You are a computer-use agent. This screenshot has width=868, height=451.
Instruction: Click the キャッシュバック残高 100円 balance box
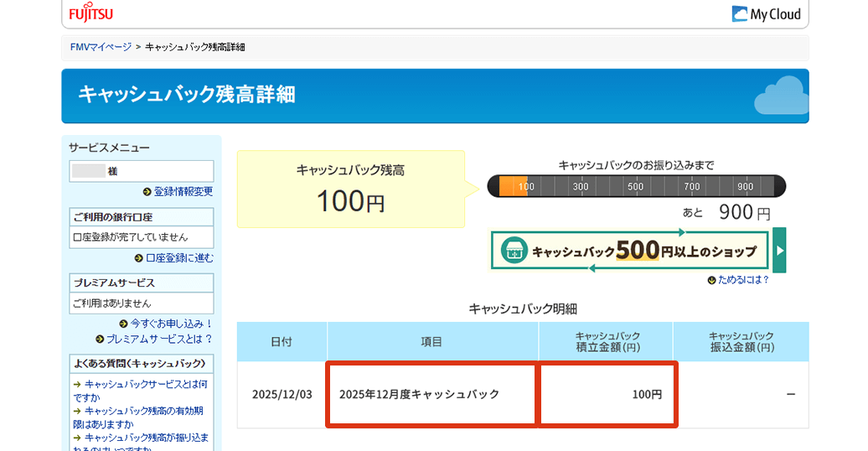coord(350,189)
